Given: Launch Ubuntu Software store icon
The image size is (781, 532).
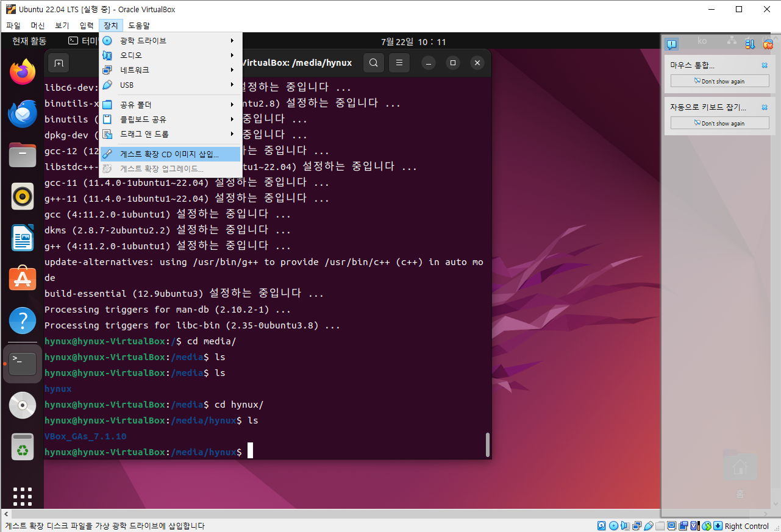Looking at the screenshot, I should 23,278.
